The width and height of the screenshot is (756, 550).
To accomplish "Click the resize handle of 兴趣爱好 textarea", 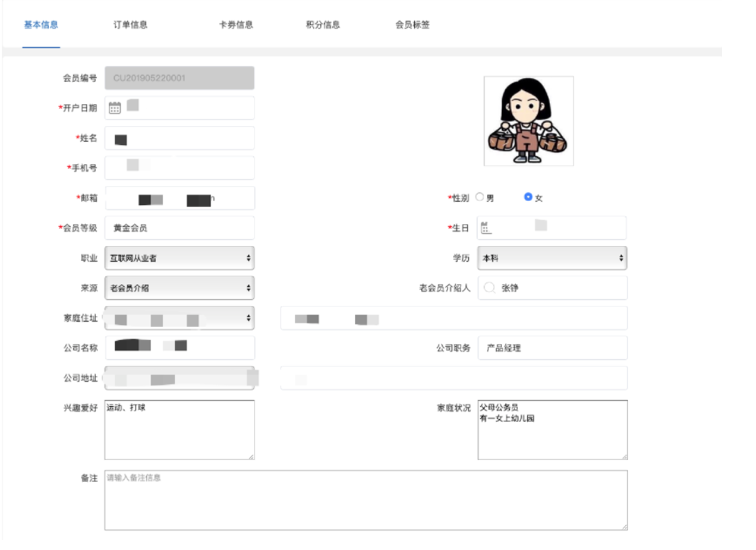I will pos(251,456).
